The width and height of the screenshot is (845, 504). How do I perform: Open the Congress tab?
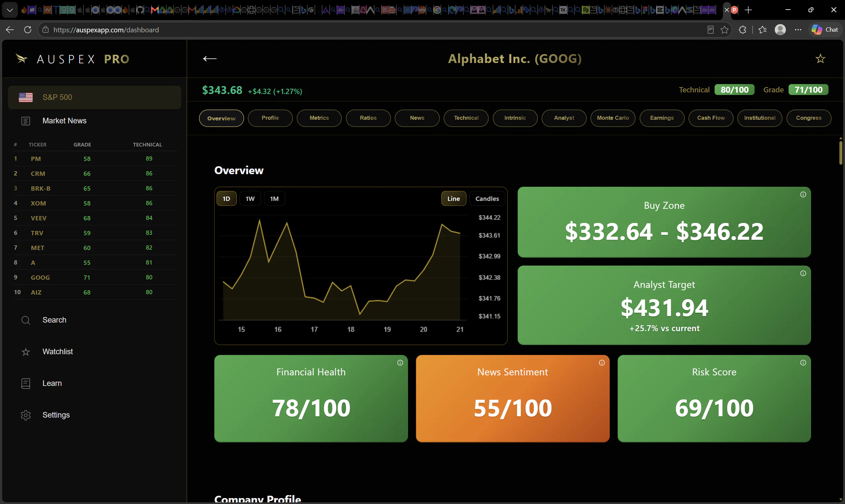(x=809, y=118)
